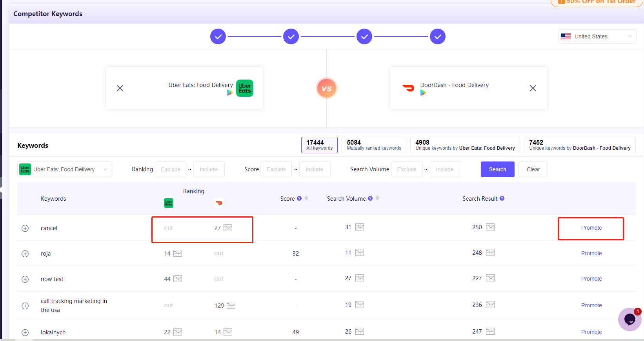644x341 pixels.
Task: Click the 50% OFF on 1st Order banner
Action: [597, 2]
